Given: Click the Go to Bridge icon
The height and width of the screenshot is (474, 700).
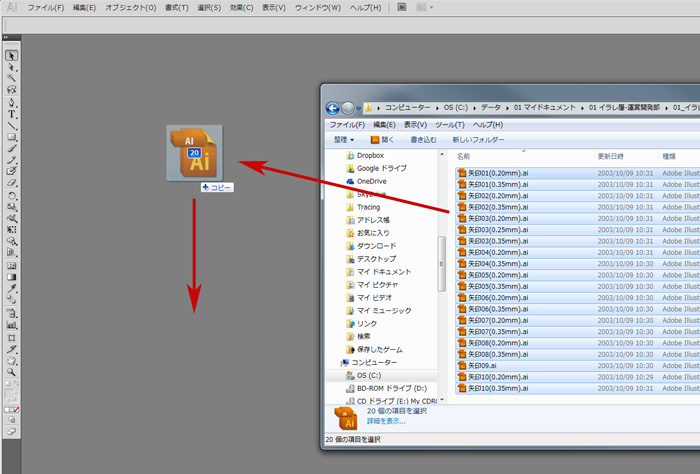Looking at the screenshot, I should point(402,7).
